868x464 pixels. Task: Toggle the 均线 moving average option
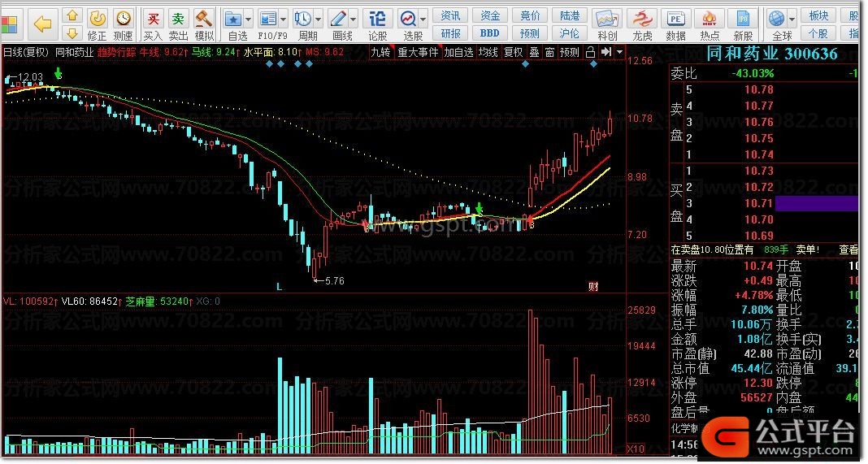pyautogui.click(x=488, y=53)
